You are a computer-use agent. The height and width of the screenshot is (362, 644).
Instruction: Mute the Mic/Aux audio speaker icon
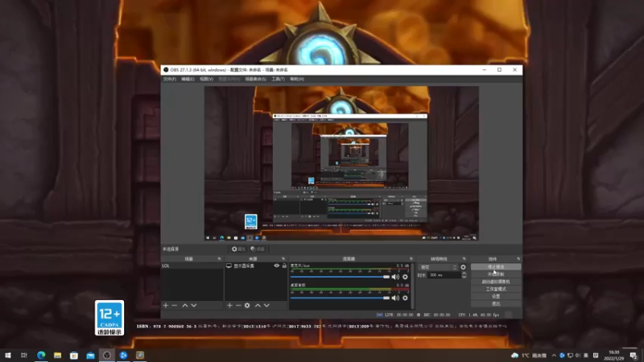(x=395, y=277)
